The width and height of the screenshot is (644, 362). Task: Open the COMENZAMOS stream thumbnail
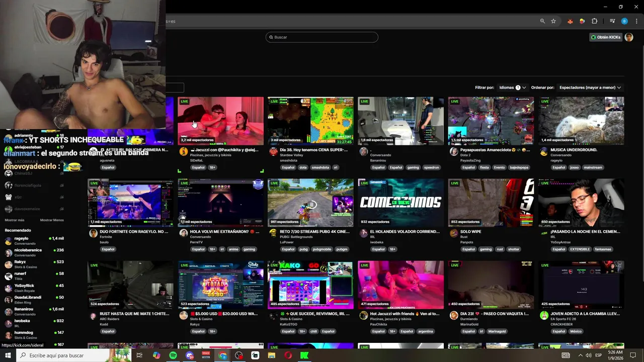coord(401,203)
